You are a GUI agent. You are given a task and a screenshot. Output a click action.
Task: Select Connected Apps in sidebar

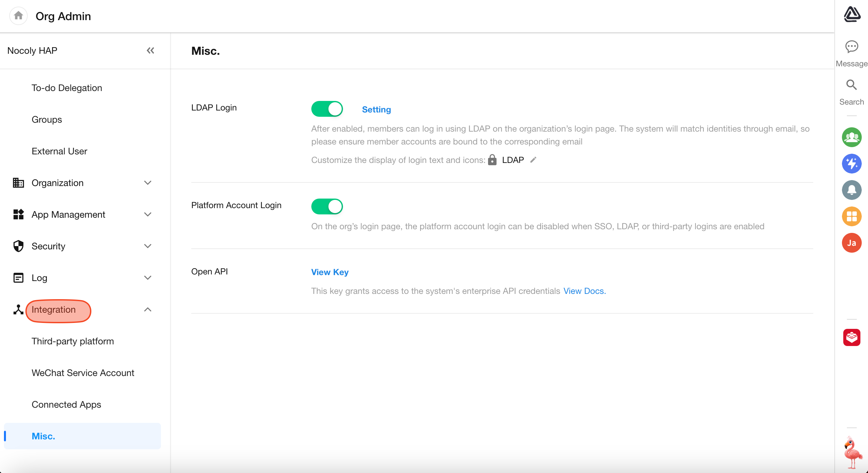pos(66,404)
